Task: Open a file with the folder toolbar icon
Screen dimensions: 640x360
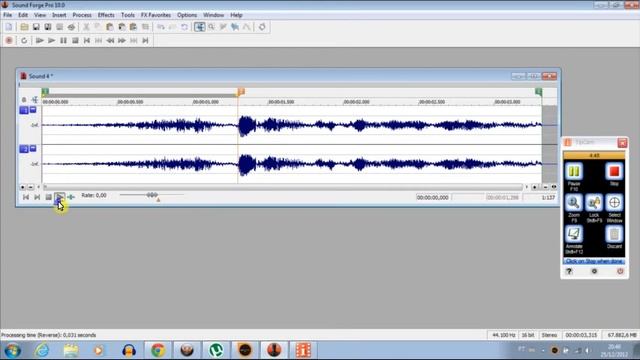Action: pyautogui.click(x=24, y=27)
